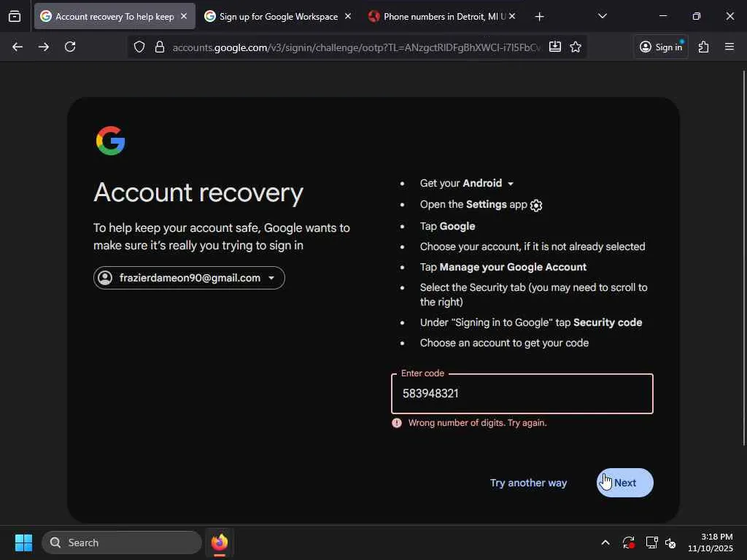The width and height of the screenshot is (747, 560).
Task: Open Firefox application hamburger menu
Action: (729, 47)
